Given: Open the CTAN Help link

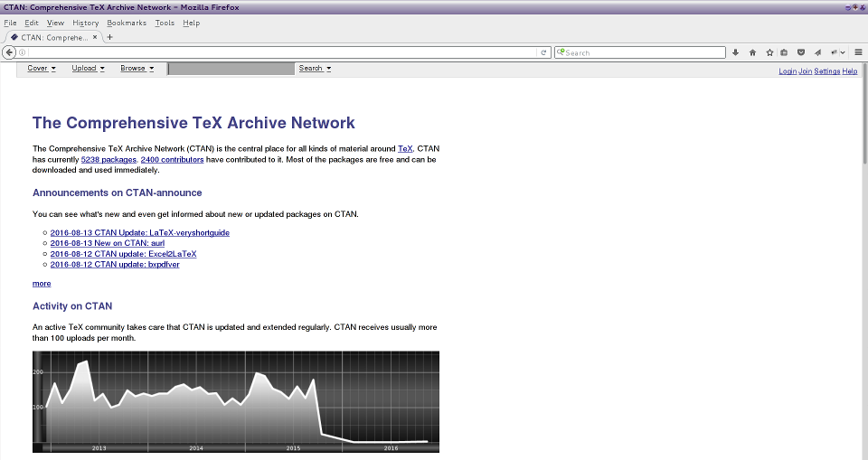Looking at the screenshot, I should pyautogui.click(x=850, y=71).
